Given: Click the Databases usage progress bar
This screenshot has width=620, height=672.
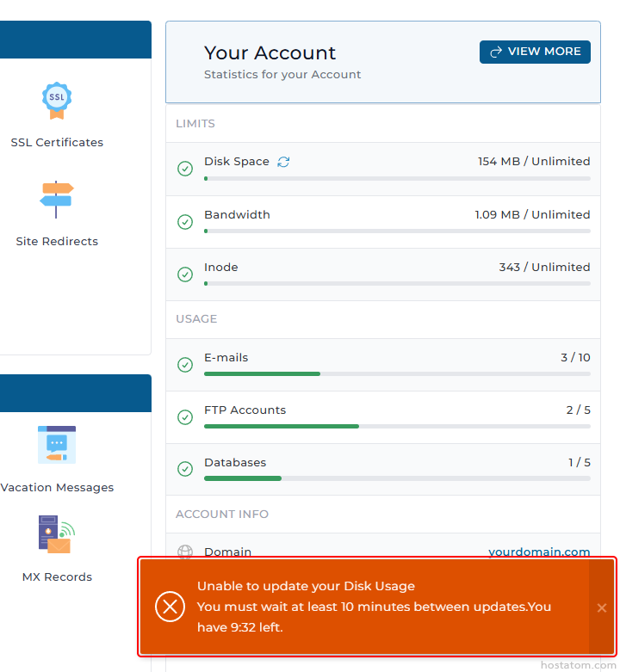Looking at the screenshot, I should 397,478.
